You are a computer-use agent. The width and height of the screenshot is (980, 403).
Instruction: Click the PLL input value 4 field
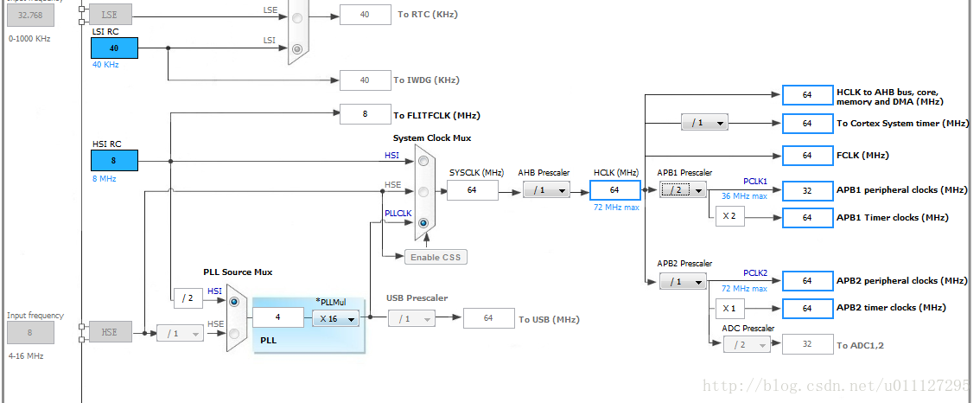point(278,317)
